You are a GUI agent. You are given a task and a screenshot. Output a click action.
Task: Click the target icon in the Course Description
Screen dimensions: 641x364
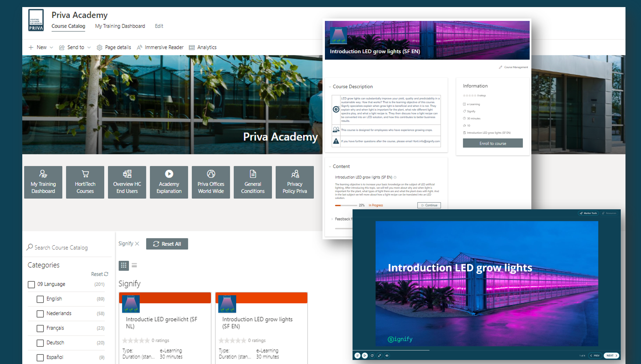(336, 109)
